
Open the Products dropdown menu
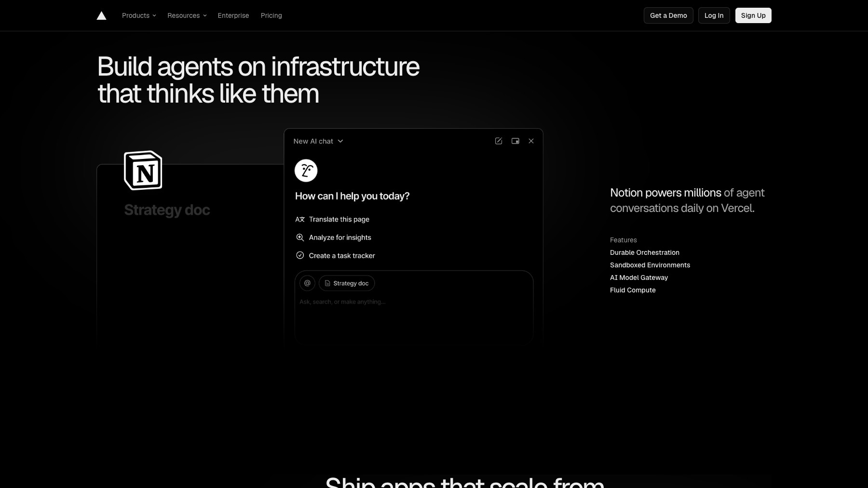[x=139, y=15]
